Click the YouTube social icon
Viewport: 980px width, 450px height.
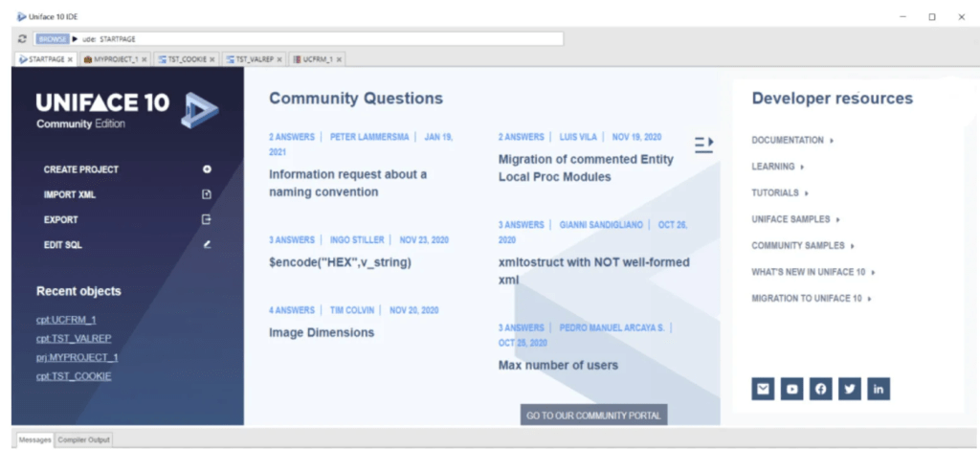coord(791,389)
